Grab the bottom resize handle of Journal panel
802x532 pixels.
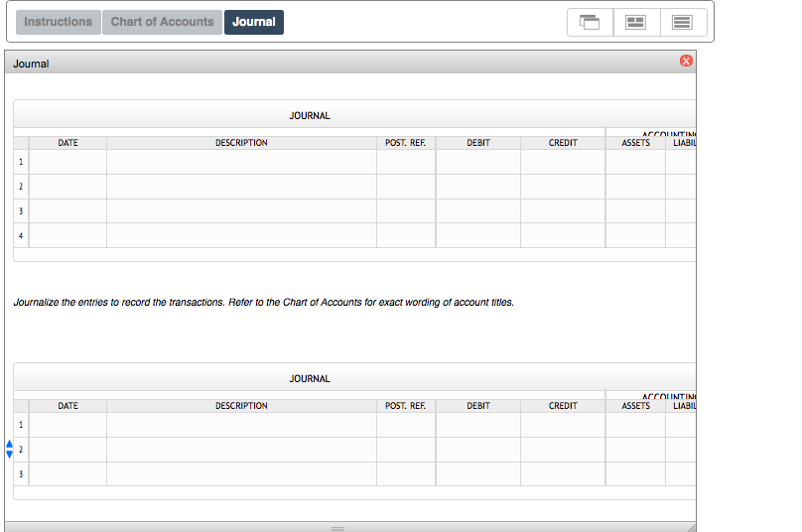tap(337, 528)
